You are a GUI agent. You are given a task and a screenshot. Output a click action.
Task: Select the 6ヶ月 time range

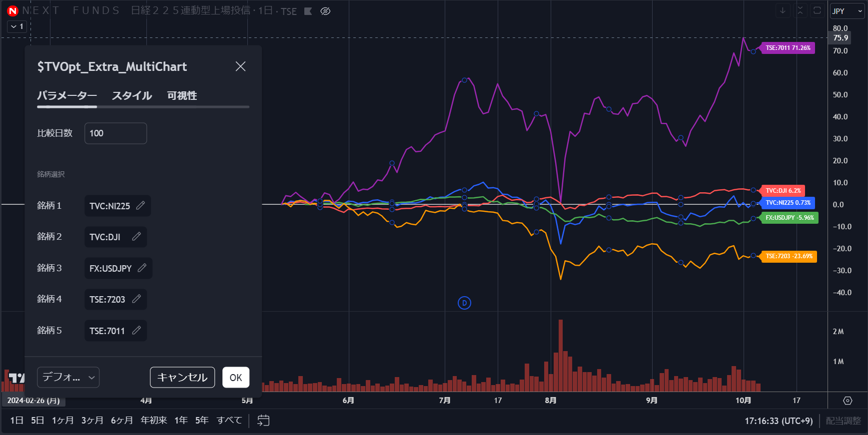click(122, 421)
